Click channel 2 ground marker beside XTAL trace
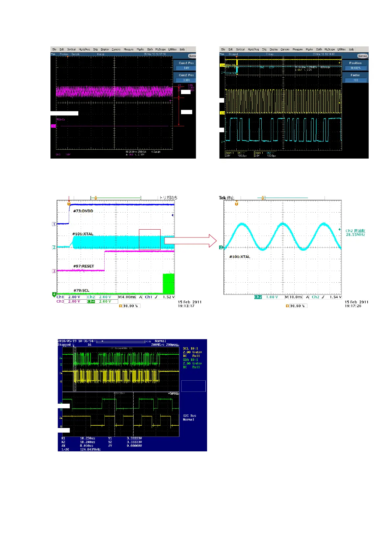The width and height of the screenshot is (392, 554). click(x=54, y=247)
